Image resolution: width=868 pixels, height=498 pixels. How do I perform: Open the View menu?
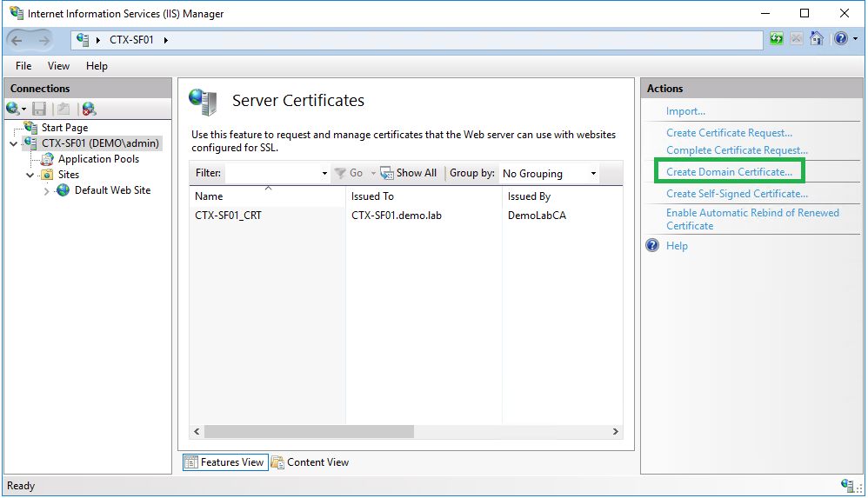[x=58, y=66]
